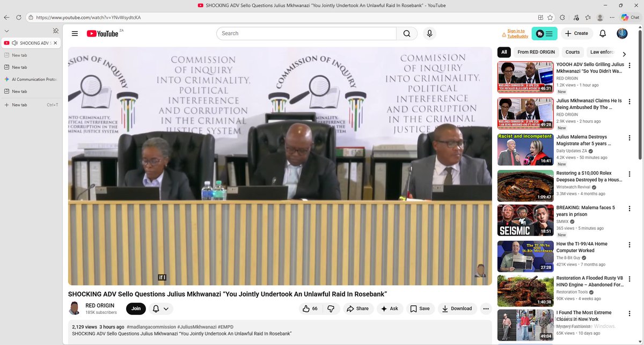Submit search with the magnifier button
This screenshot has height=345, width=644.
point(407,33)
